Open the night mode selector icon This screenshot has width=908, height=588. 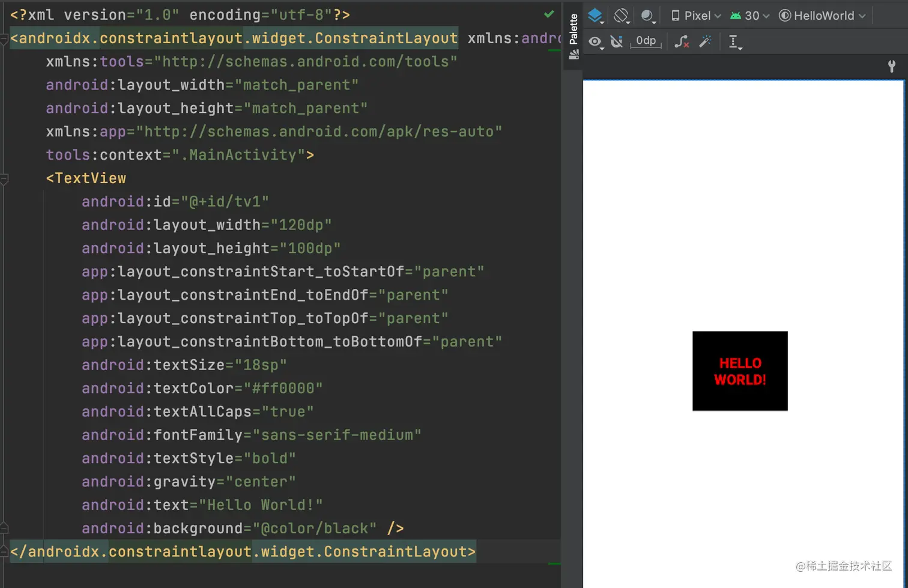(x=647, y=16)
